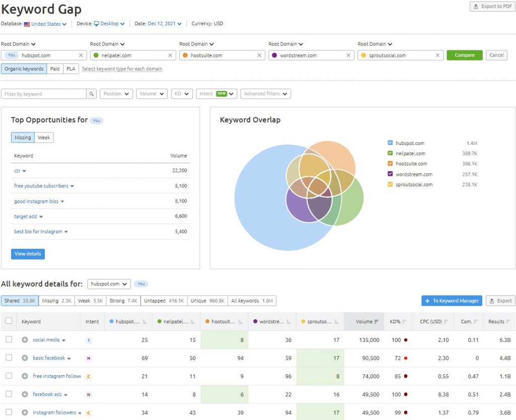Select the facebook ads row checkbox
The image size is (516, 420).
coord(9,394)
